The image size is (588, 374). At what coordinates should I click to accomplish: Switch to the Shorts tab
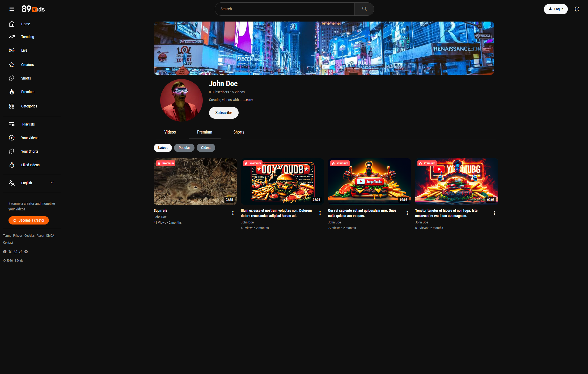(x=239, y=132)
